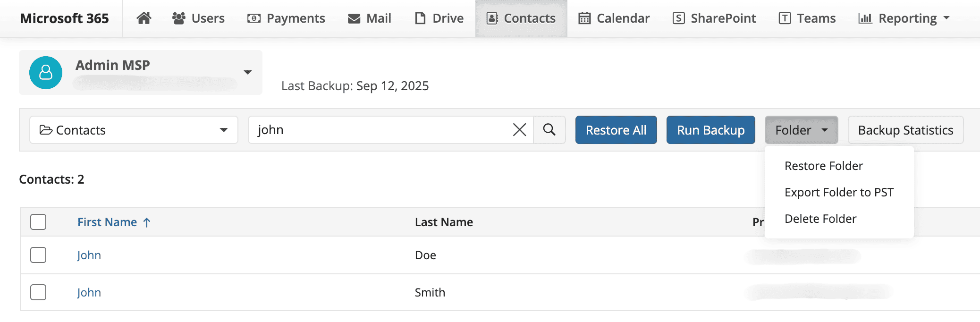This screenshot has width=980, height=322.
Task: Open the SharePoint tab
Action: coord(714,18)
